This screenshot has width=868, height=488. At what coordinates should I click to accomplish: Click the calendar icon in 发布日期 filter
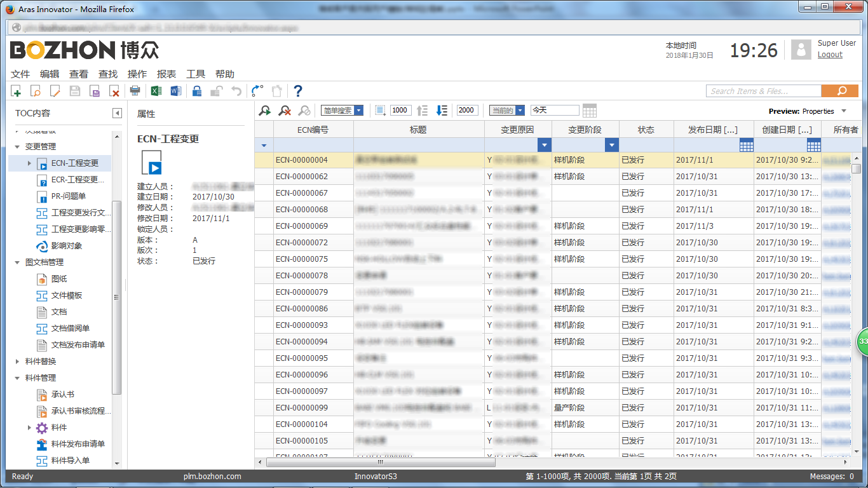(747, 146)
